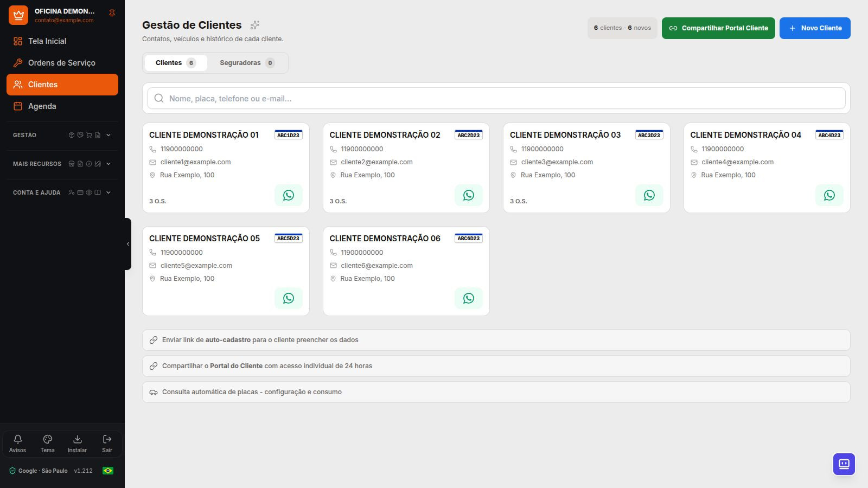The height and width of the screenshot is (488, 868).
Task: Click CLIENTE DEMONSTRAÇÃO 03 card title
Action: [565, 135]
